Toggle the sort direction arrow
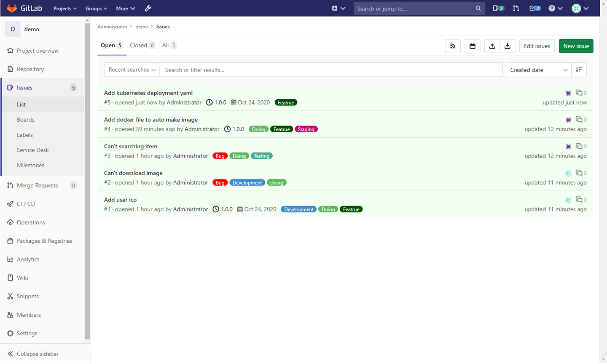Viewport: 607px width, 364px height. click(x=580, y=70)
